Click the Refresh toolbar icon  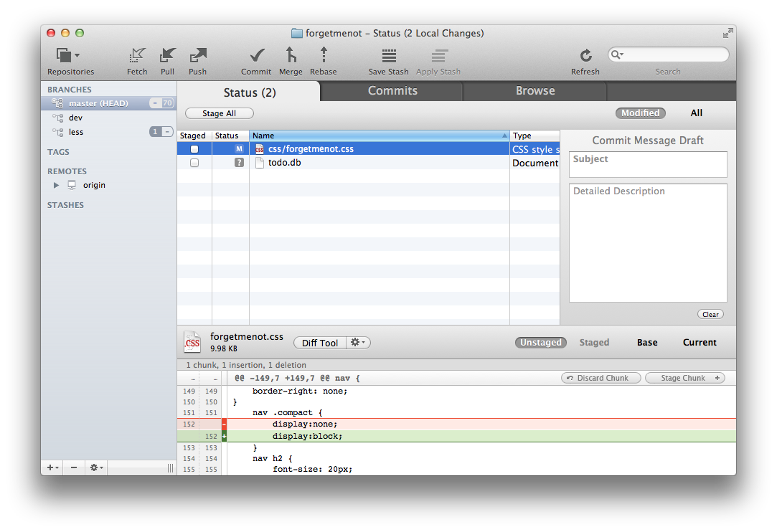585,55
